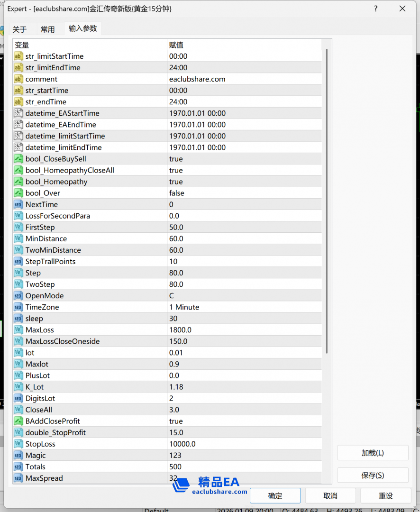The image size is (420, 512).
Task: Open bool_HomeopathyCloseAll value dropdown
Action: coord(244,170)
